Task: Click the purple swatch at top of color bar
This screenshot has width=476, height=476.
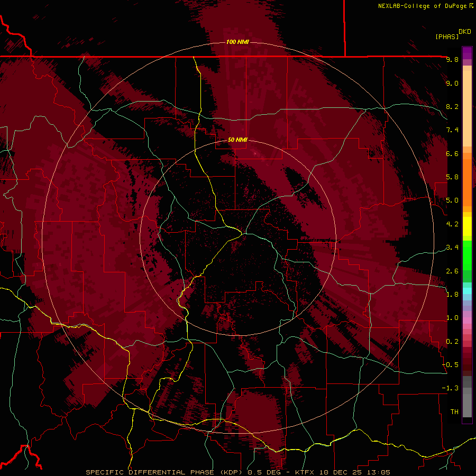Action: coord(467,53)
